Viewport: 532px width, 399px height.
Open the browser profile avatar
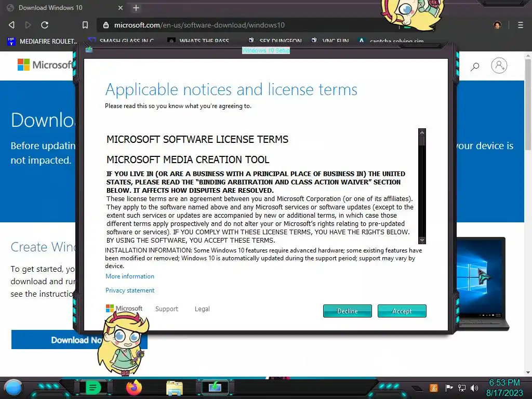click(497, 25)
